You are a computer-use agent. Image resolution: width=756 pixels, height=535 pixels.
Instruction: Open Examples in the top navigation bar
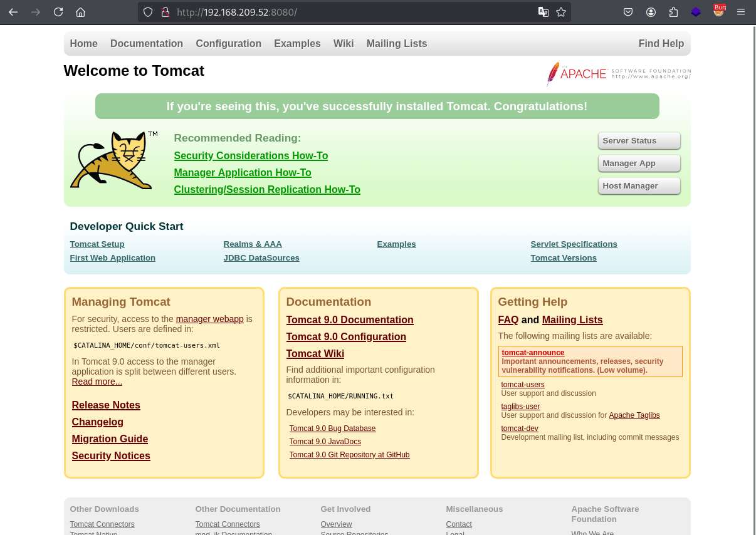pos(297,44)
